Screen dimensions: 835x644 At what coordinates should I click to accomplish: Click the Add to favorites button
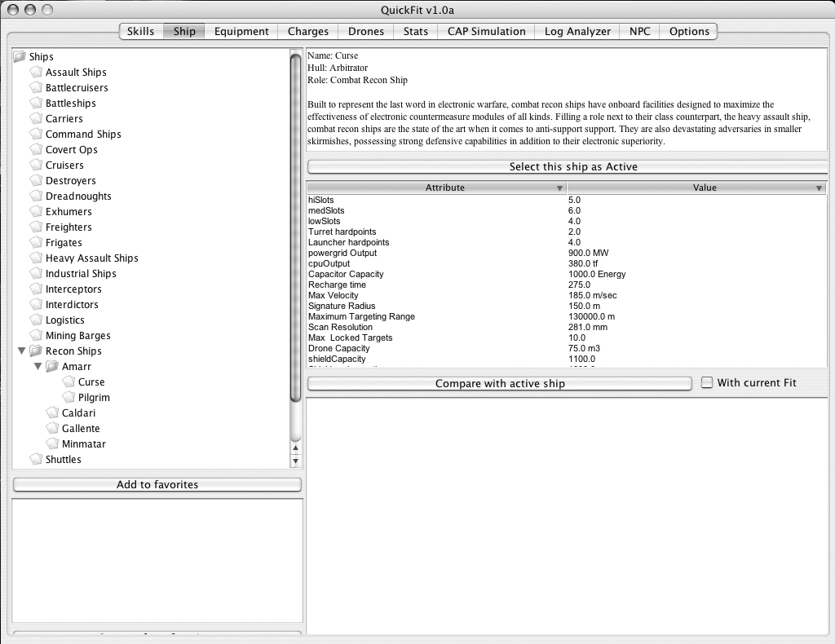(x=157, y=484)
